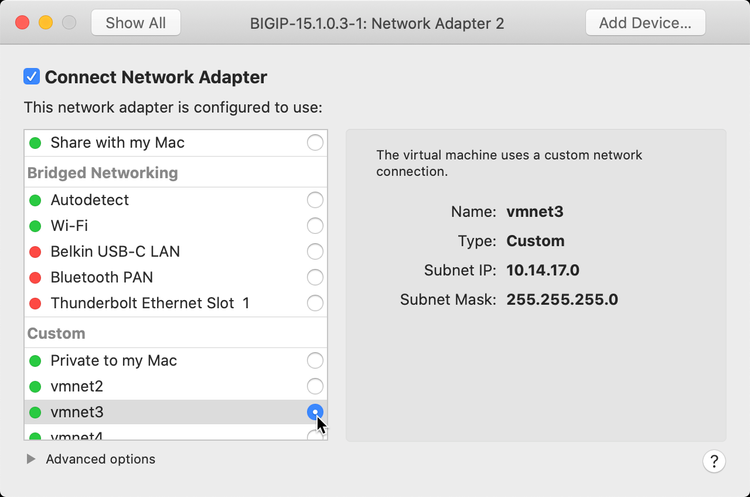Select the vmnet3 row in the list
Image resolution: width=750 pixels, height=497 pixels.
pyautogui.click(x=150, y=412)
